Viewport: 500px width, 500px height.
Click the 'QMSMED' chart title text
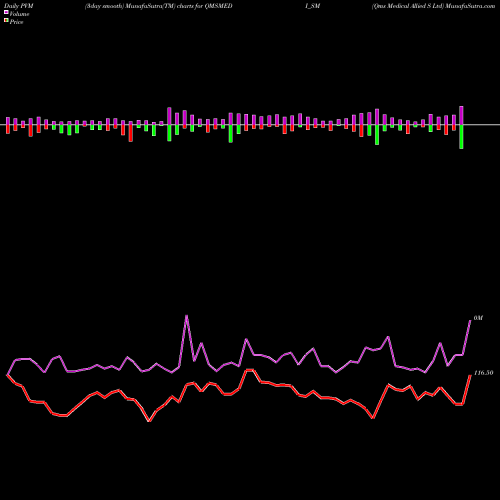point(219,6)
